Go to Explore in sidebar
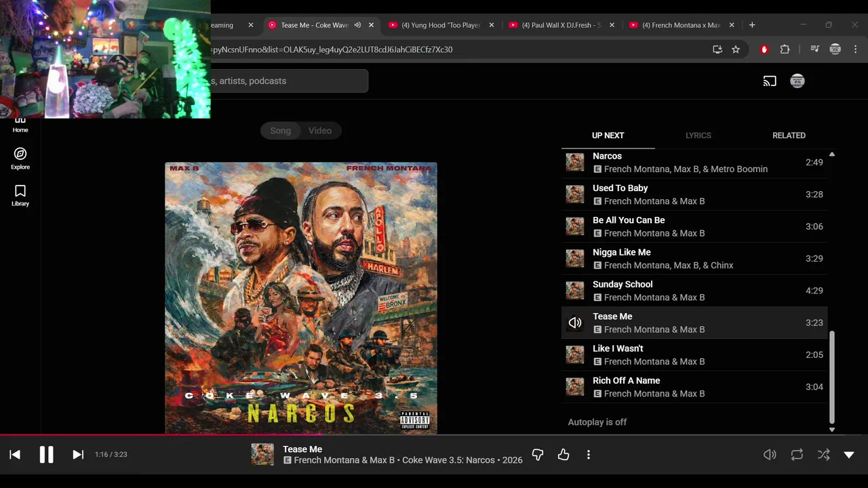 [20, 158]
